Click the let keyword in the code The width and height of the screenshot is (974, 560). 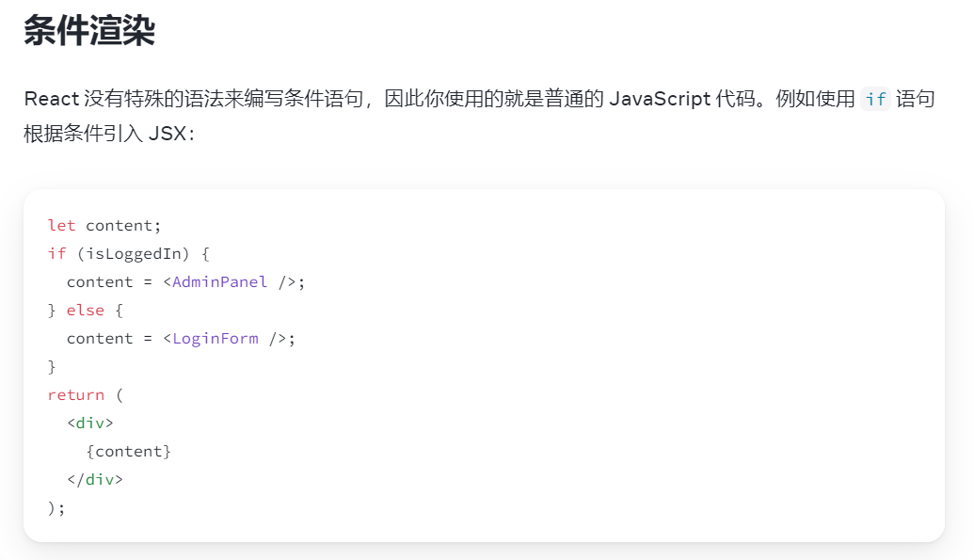coord(61,226)
